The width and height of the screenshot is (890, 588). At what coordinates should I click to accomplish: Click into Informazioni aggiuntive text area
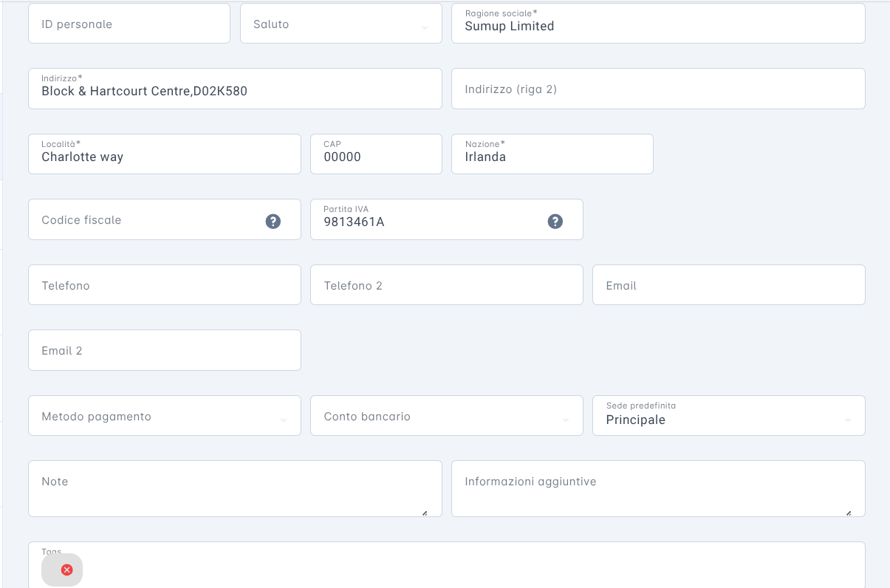[x=658, y=489]
